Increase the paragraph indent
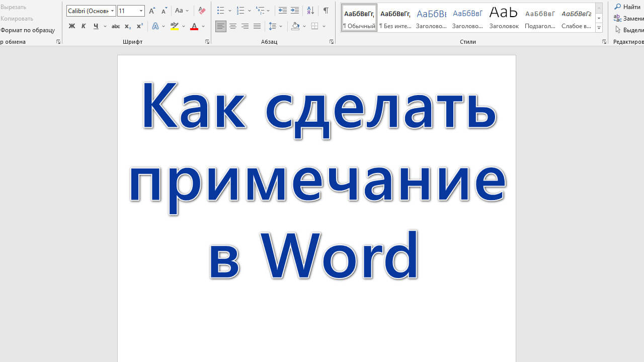 pos(295,11)
